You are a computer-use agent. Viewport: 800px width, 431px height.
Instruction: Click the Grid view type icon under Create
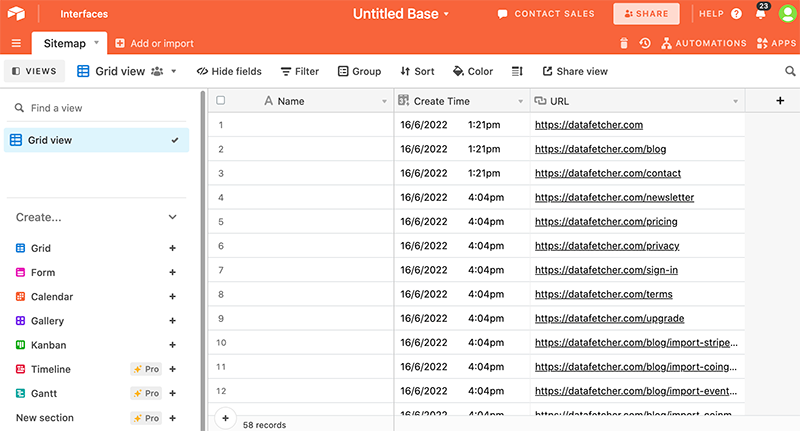(x=20, y=248)
